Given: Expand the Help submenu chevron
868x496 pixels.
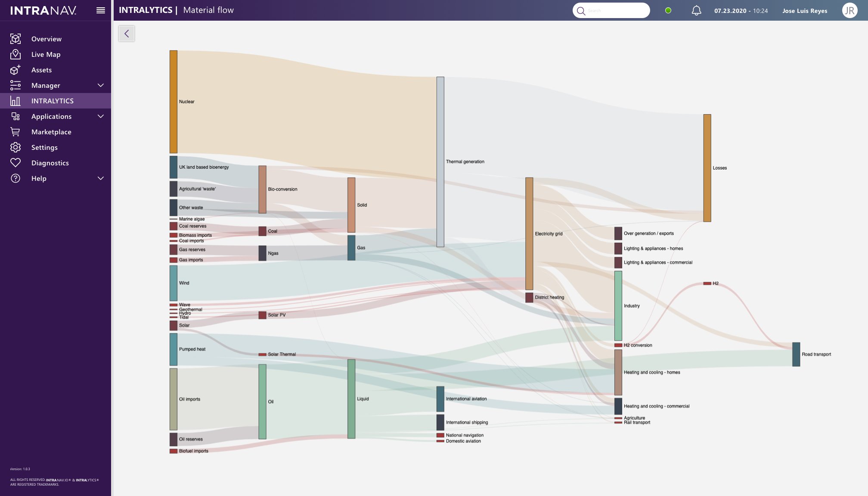Looking at the screenshot, I should 101,178.
